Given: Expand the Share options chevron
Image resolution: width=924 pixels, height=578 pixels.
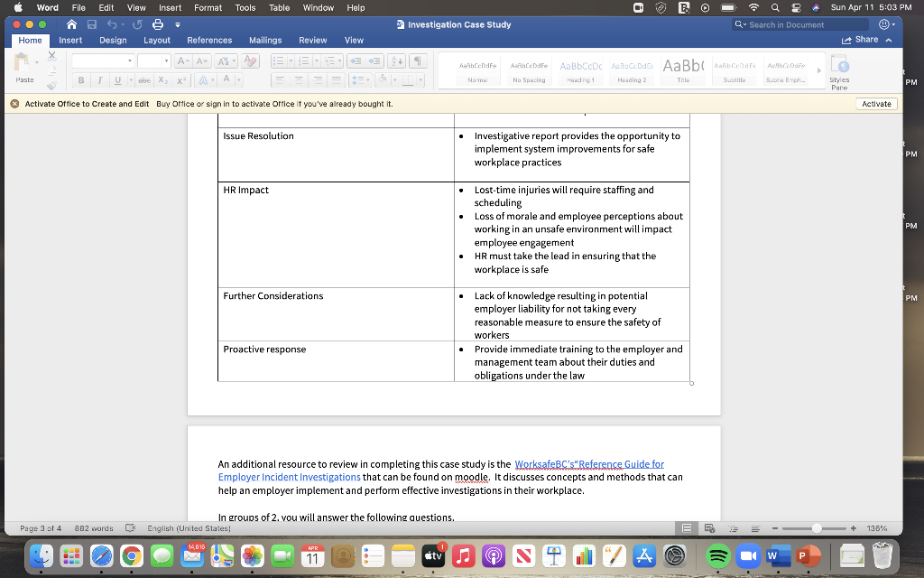Looking at the screenshot, I should point(889,40).
